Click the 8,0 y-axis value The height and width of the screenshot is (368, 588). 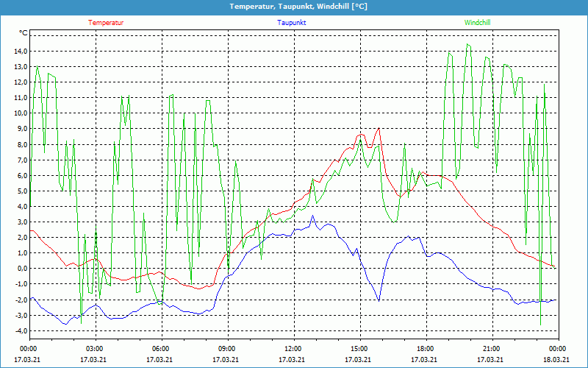(23, 144)
